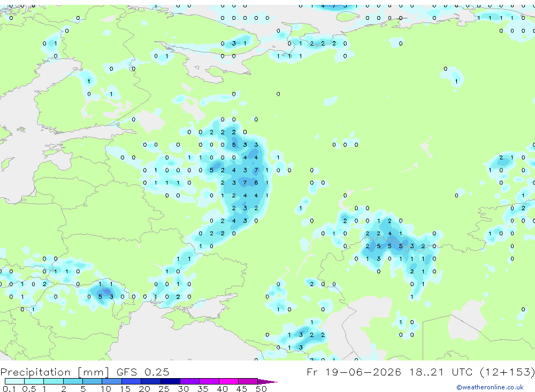The width and height of the screenshot is (535, 392).
Task: Click the legend label "20"
Action: point(144,389)
